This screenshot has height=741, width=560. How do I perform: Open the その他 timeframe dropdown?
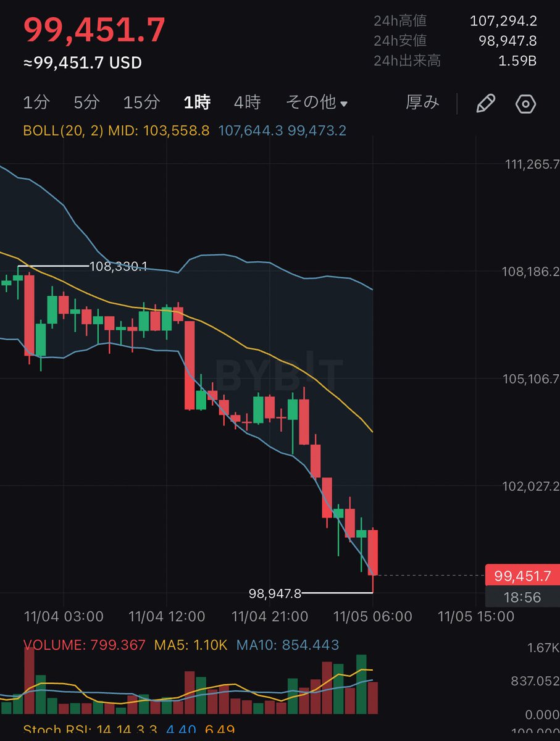click(316, 103)
